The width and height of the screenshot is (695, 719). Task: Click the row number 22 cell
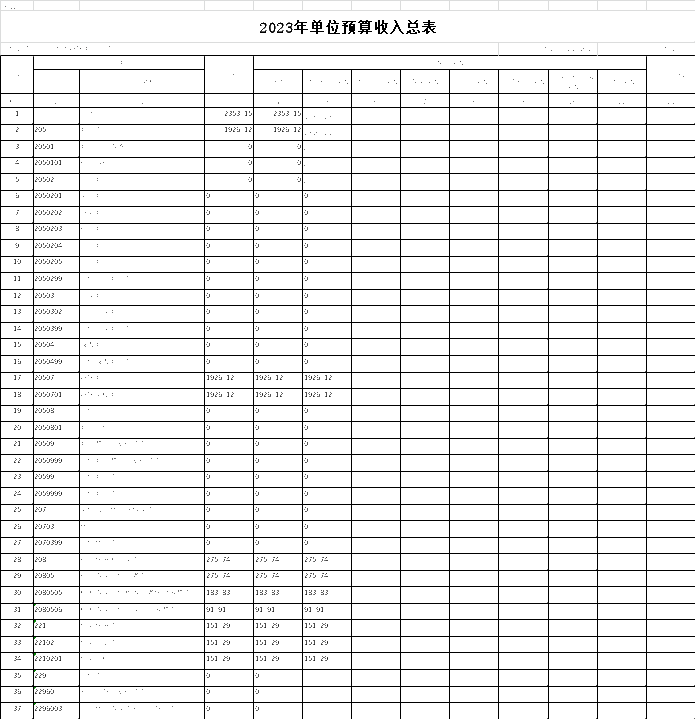(x=17, y=461)
